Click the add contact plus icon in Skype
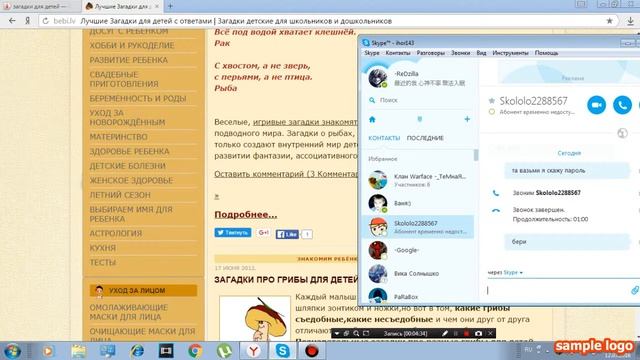Screen dimensions: 640x360 click(x=467, y=119)
